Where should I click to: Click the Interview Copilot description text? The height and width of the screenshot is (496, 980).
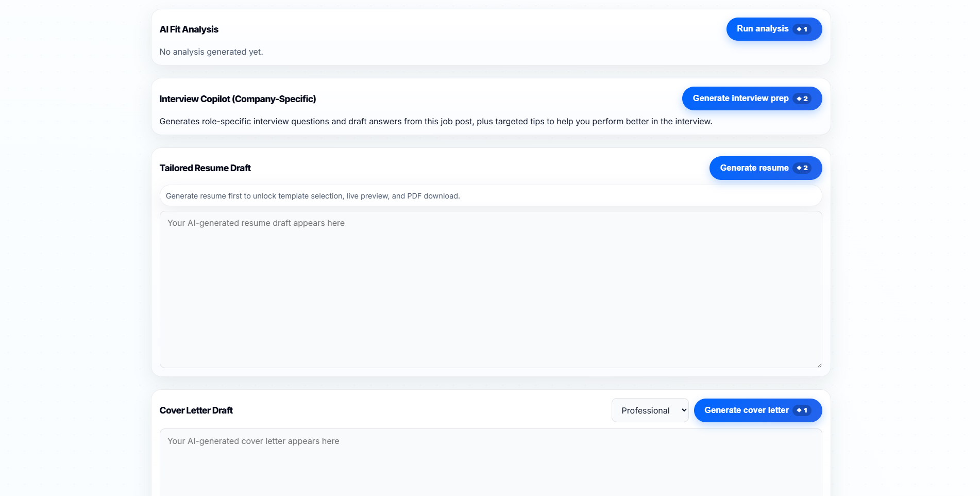point(436,122)
